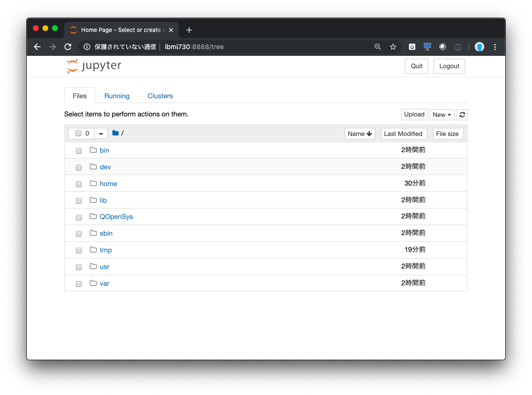
Task: Open the Chrome three-dot menu
Action: [x=495, y=47]
